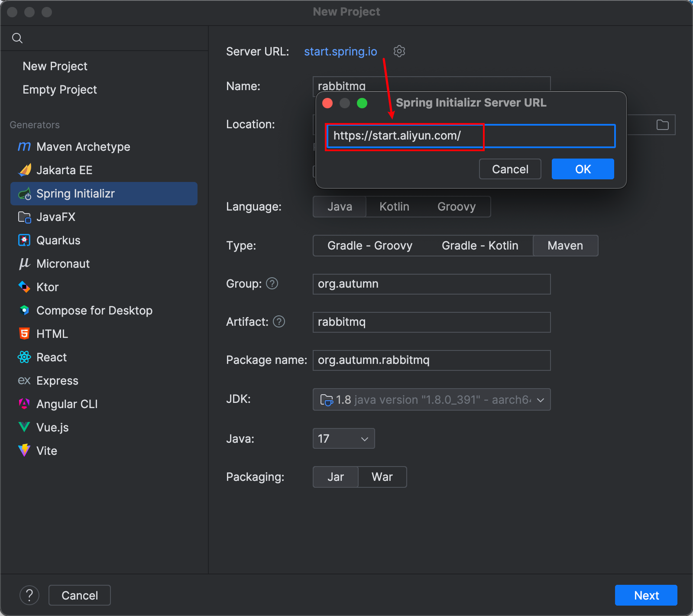Select Empty Project in sidebar
The image size is (693, 616).
pyautogui.click(x=60, y=89)
